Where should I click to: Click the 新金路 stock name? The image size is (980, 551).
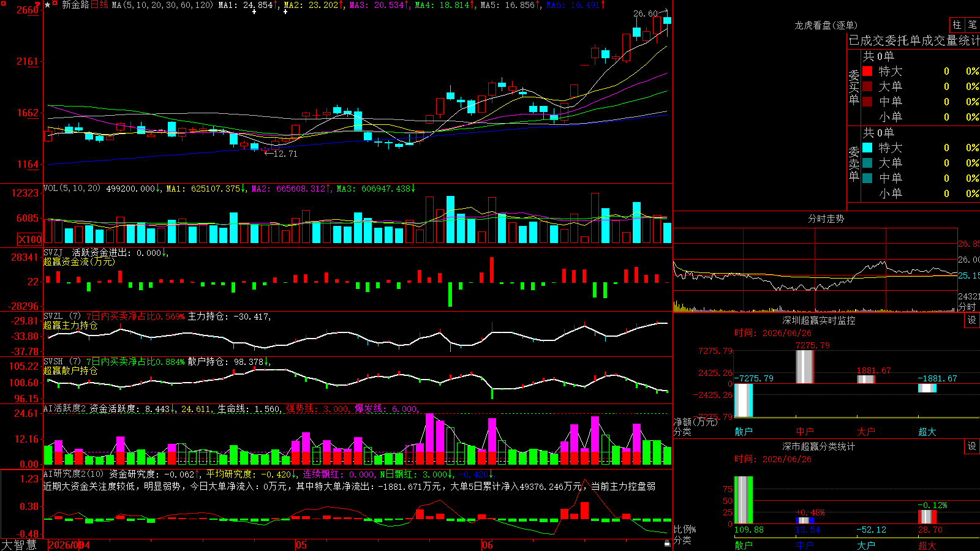[75, 5]
